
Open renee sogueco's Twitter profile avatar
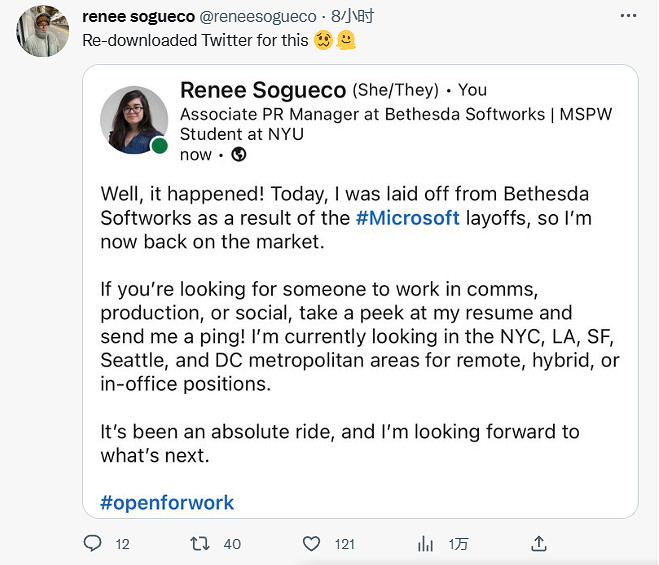tap(42, 30)
